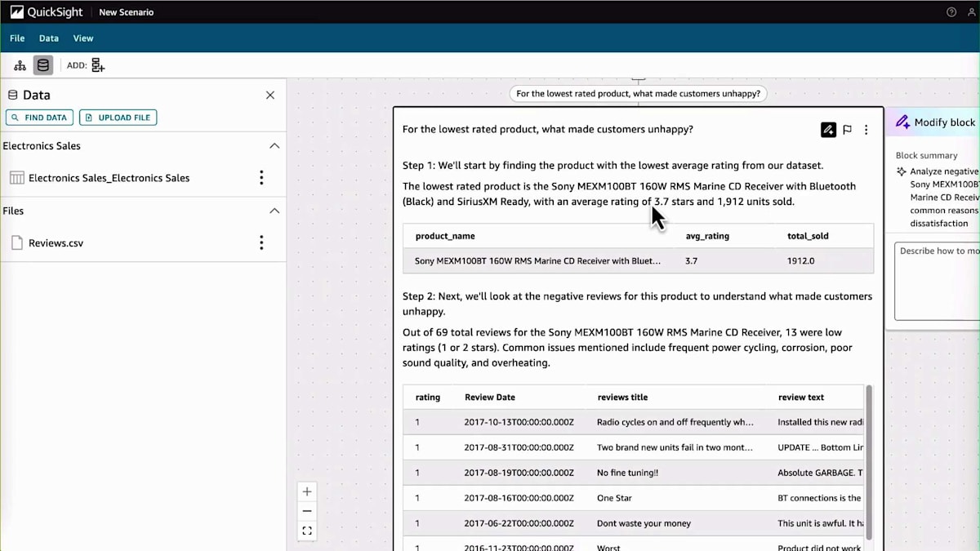Click the 'Radio cycles on and off' title
The height and width of the screenshot is (551, 980).
(675, 423)
